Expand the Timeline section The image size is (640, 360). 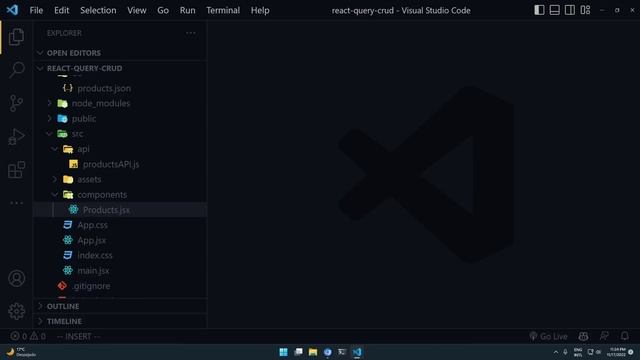(120, 321)
